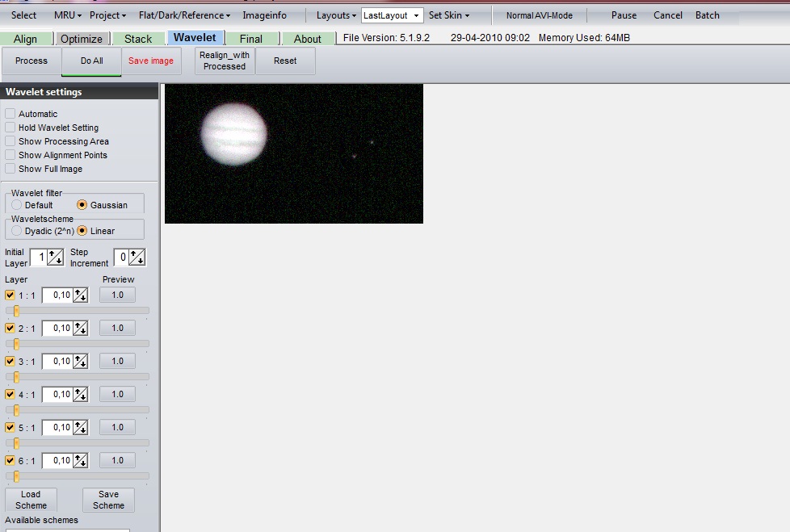The image size is (790, 532).
Task: Click Realign_with Processed button
Action: pyautogui.click(x=225, y=61)
